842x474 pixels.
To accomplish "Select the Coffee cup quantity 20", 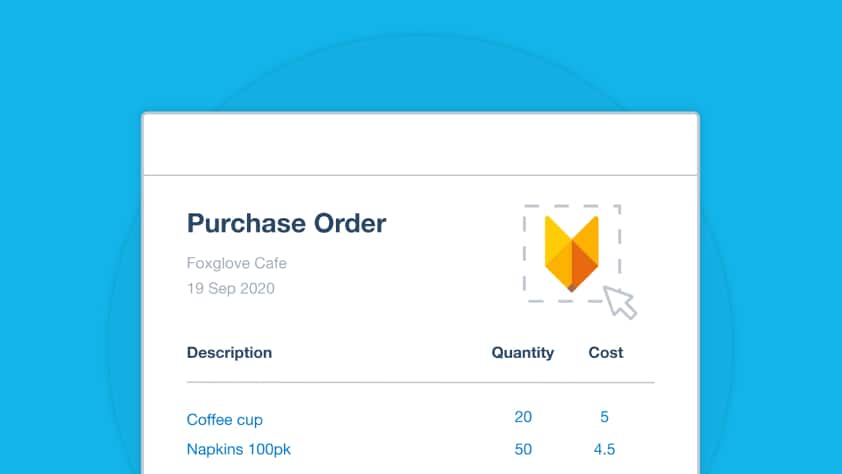I will [522, 417].
